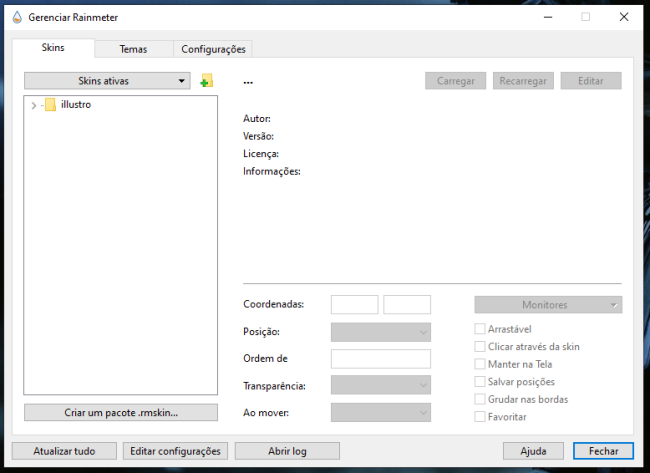Open the Monitores dropdown

pyautogui.click(x=547, y=305)
